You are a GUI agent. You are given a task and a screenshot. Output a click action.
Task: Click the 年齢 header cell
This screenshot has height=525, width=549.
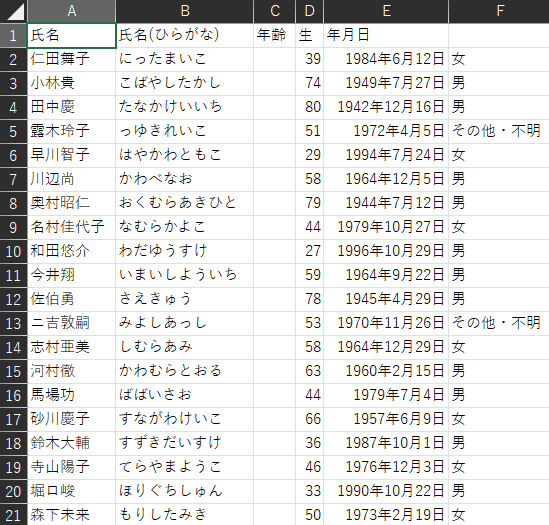(x=274, y=35)
